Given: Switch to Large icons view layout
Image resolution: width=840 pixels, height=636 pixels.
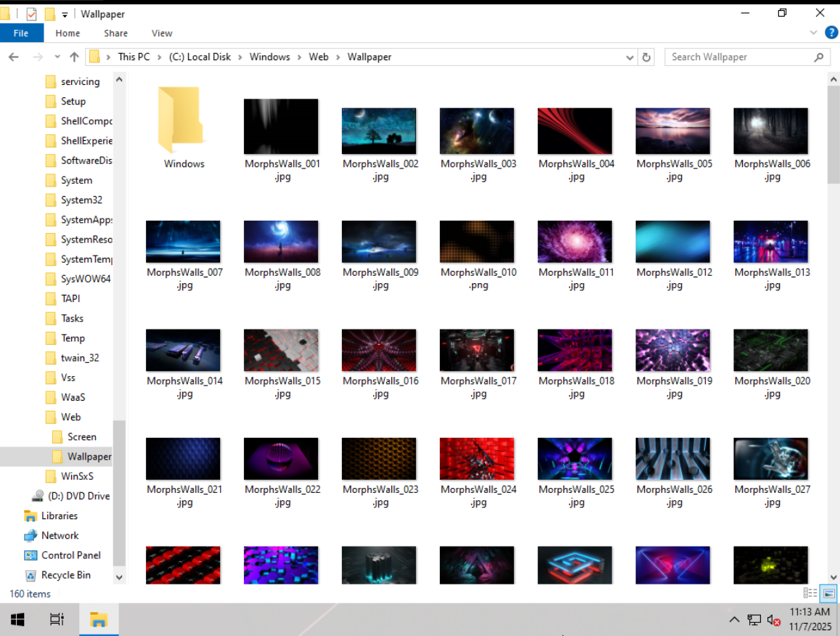Looking at the screenshot, I should 829,593.
